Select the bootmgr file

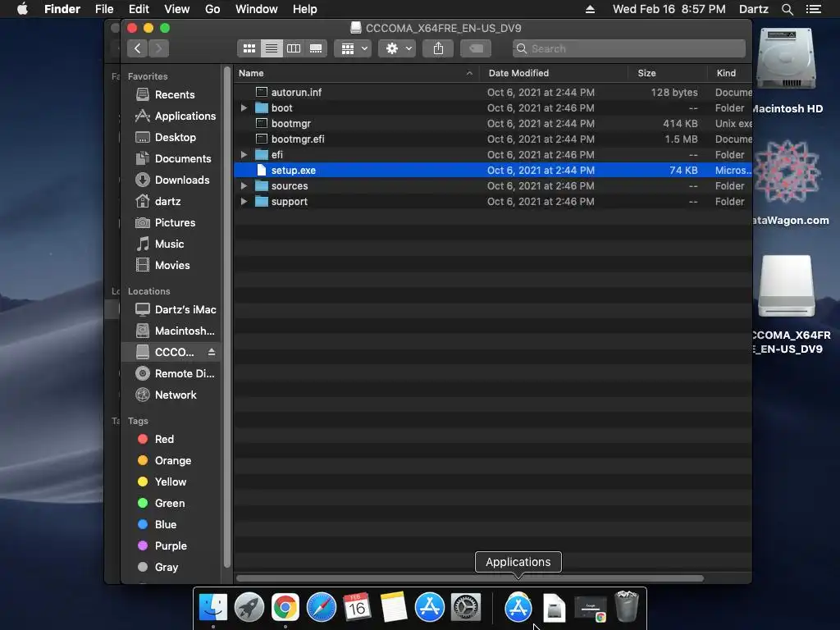click(492, 124)
